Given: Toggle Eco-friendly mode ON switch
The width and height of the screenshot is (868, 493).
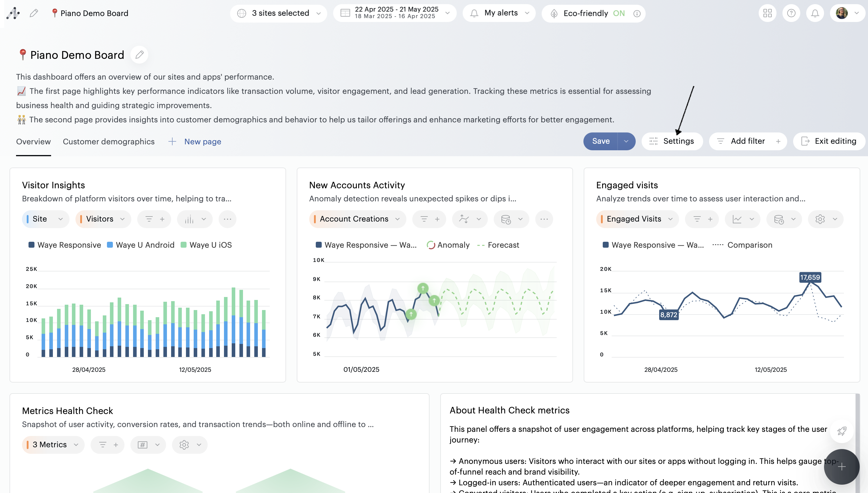Looking at the screenshot, I should pyautogui.click(x=619, y=13).
